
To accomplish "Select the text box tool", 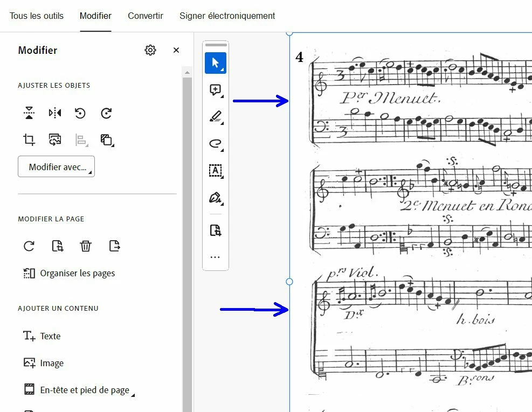I will 216,171.
